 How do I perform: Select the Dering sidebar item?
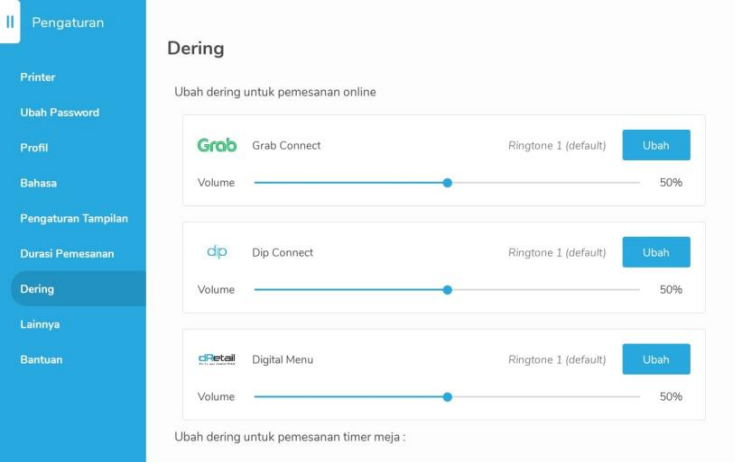tap(37, 289)
